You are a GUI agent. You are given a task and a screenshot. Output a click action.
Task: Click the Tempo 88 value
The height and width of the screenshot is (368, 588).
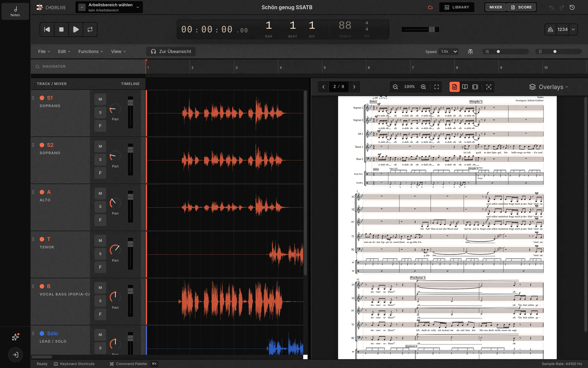point(345,26)
